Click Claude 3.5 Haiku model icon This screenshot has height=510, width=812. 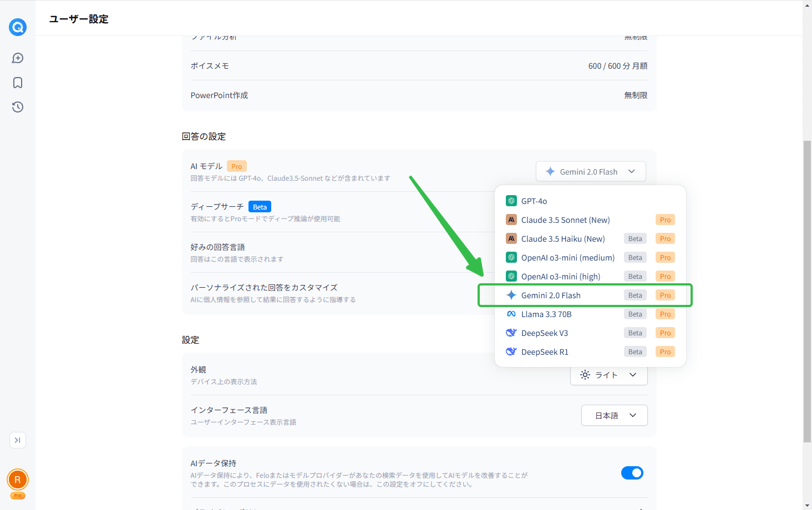pos(511,239)
